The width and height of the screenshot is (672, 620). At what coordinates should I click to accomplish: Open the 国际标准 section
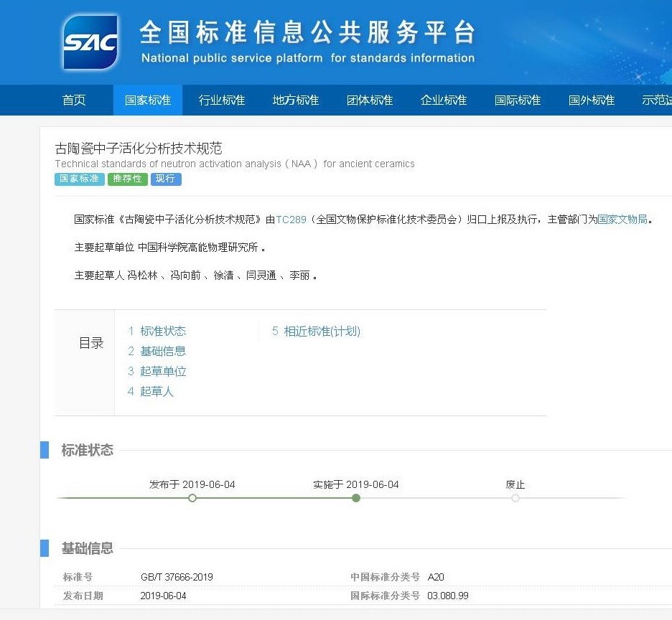(x=517, y=100)
